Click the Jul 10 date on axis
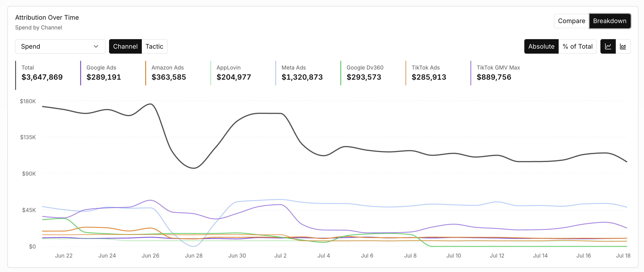The image size is (644, 272). click(453, 255)
